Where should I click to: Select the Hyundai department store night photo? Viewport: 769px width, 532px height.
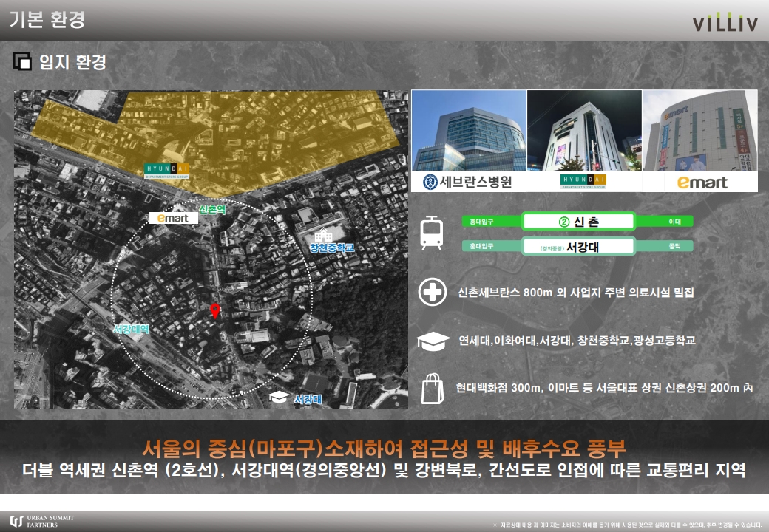pos(584,130)
